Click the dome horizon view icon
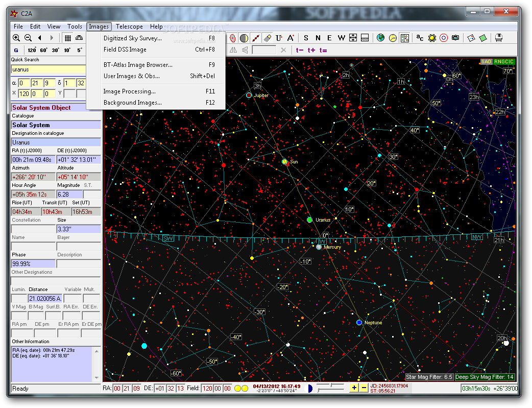Image resolution: width=532 pixels, height=408 pixels. click(x=79, y=38)
